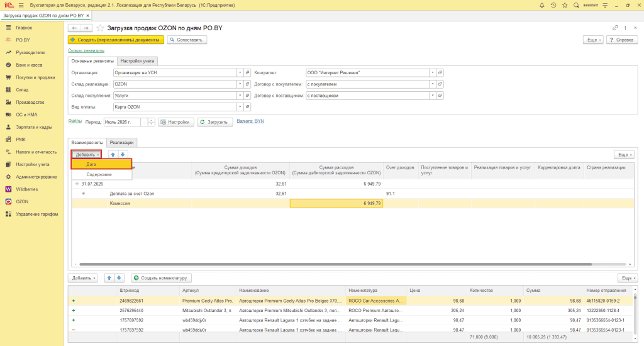
Task: Click Сопоставить button
Action: point(187,40)
